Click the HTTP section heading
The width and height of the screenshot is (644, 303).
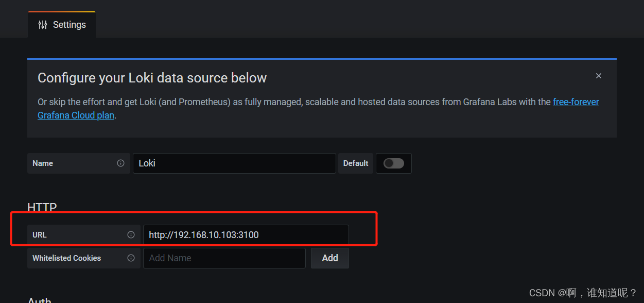(x=42, y=207)
